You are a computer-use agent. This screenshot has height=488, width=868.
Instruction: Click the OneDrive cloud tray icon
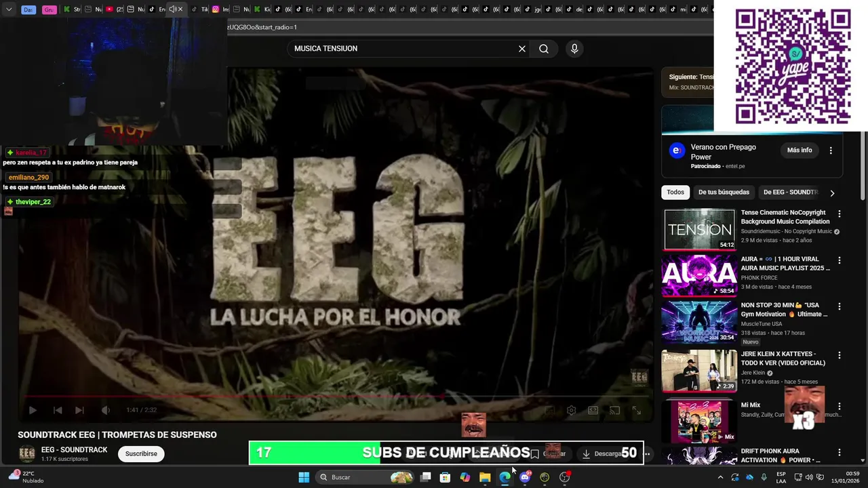[749, 477]
